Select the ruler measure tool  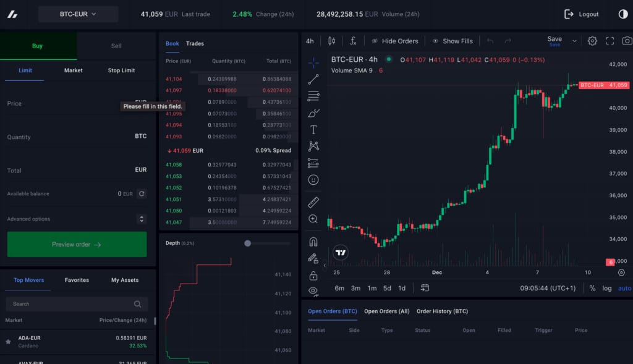click(x=313, y=201)
